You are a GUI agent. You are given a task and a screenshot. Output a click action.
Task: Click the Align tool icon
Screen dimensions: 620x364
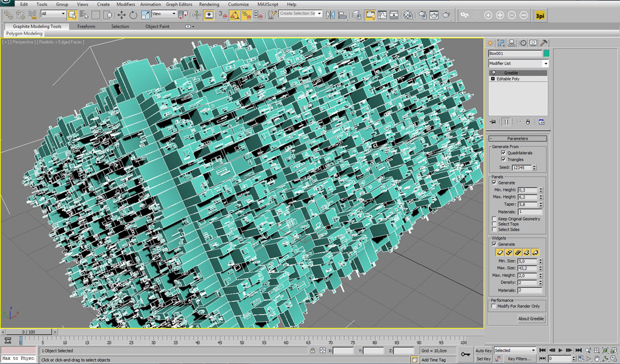pyautogui.click(x=343, y=15)
